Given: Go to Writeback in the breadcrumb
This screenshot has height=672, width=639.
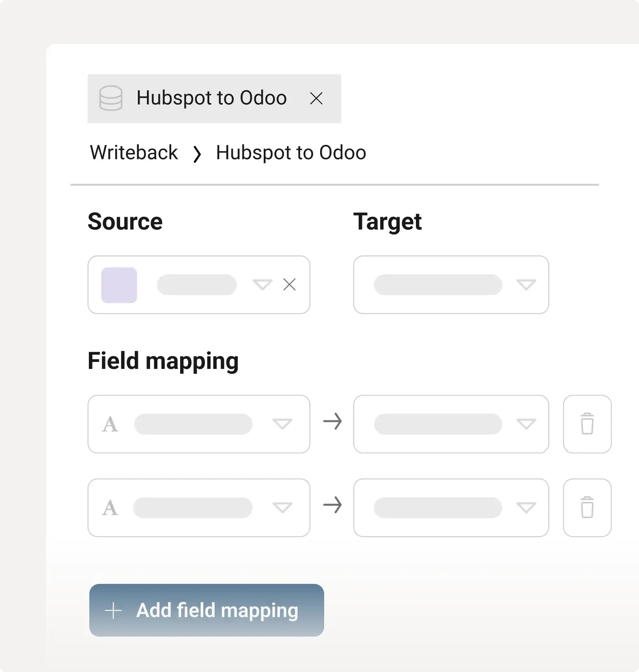Looking at the screenshot, I should [x=134, y=153].
